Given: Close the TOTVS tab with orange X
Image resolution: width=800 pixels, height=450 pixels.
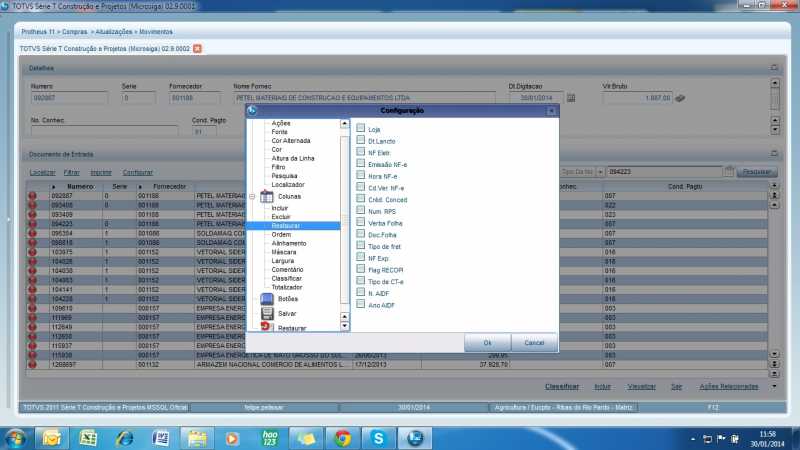Looking at the screenshot, I should [197, 48].
